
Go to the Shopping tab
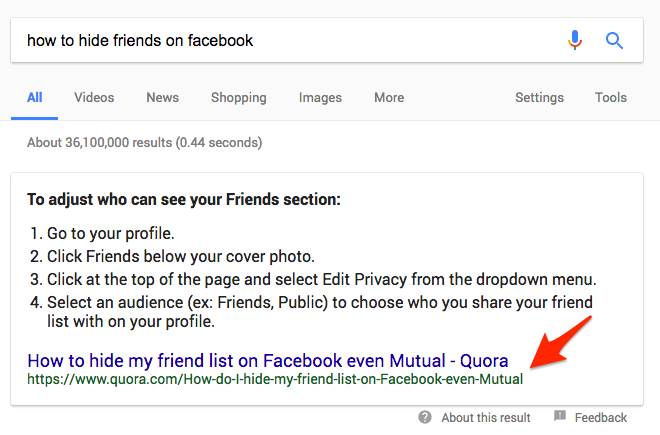(x=238, y=98)
